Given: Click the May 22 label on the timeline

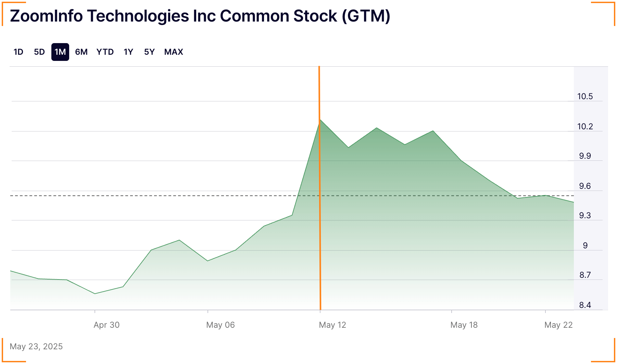Looking at the screenshot, I should [558, 325].
